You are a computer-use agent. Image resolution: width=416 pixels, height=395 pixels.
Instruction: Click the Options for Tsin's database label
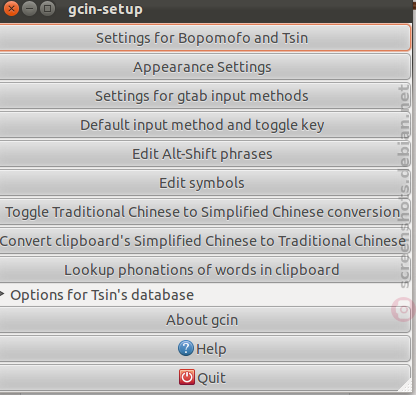click(102, 295)
